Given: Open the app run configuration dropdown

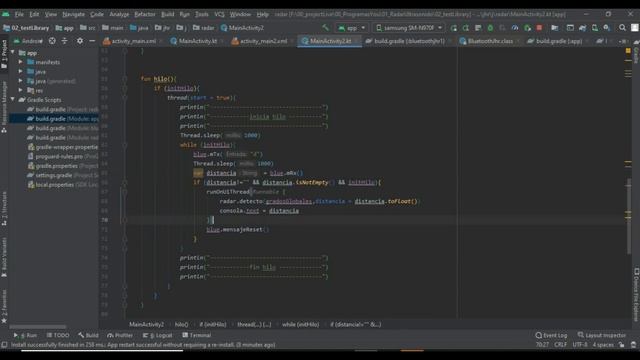Looking at the screenshot, I should point(351,28).
